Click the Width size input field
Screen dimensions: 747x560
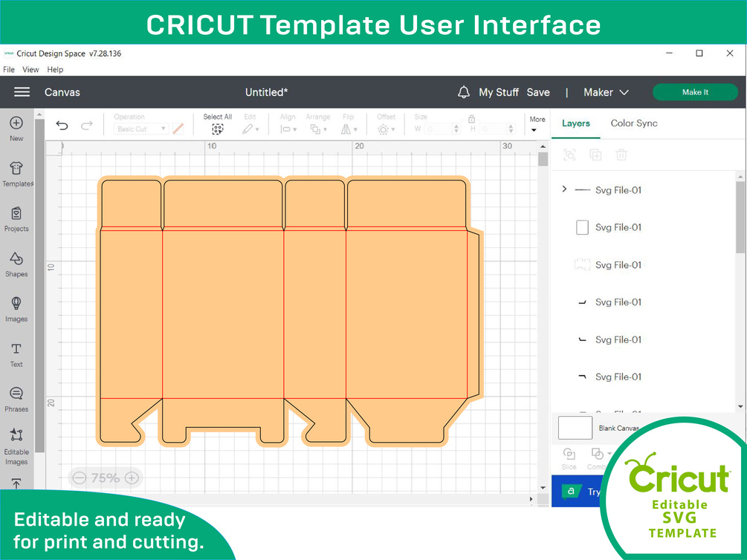tap(439, 128)
